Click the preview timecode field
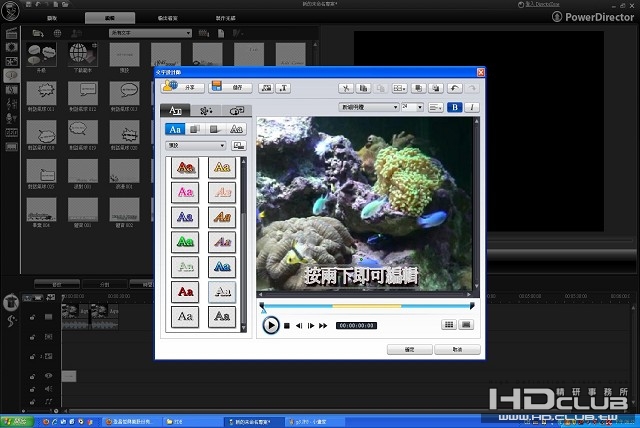This screenshot has height=428, width=640. 356,326
